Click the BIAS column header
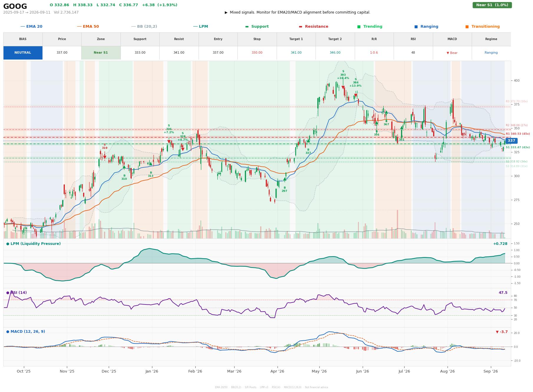The width and height of the screenshot is (533, 392). point(23,39)
